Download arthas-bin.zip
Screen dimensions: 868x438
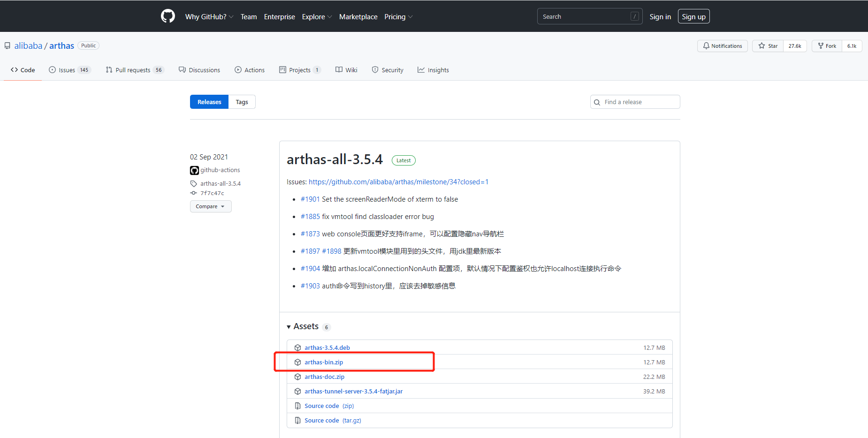pyautogui.click(x=324, y=362)
